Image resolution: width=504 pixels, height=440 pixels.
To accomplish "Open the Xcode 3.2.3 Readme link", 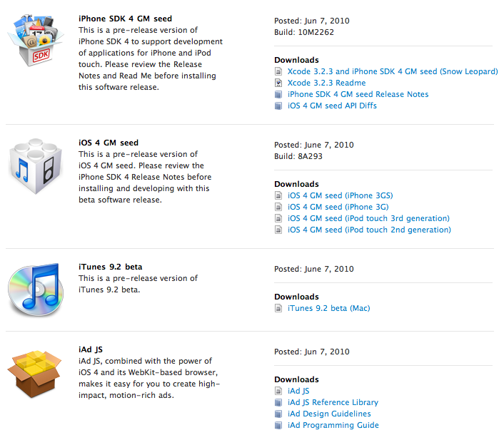I will click(x=326, y=83).
